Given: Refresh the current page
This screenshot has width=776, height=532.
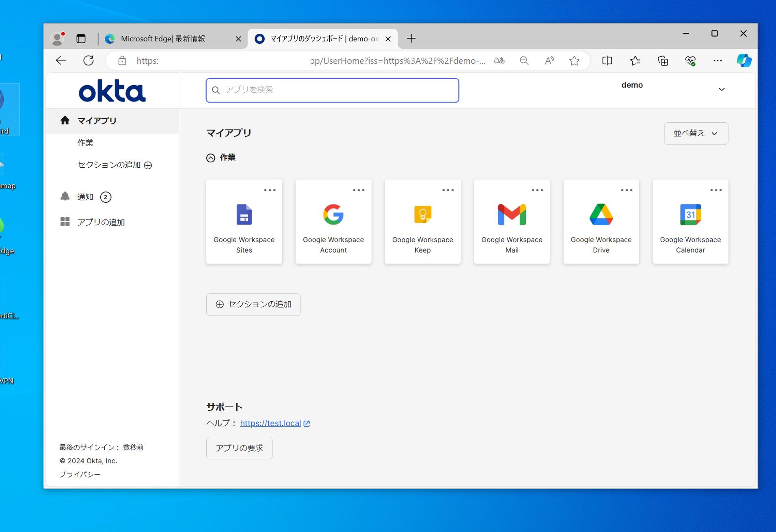Looking at the screenshot, I should [89, 61].
